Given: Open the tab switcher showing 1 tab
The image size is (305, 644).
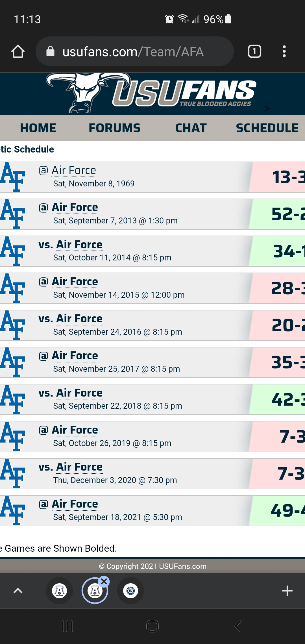Looking at the screenshot, I should coord(254,51).
